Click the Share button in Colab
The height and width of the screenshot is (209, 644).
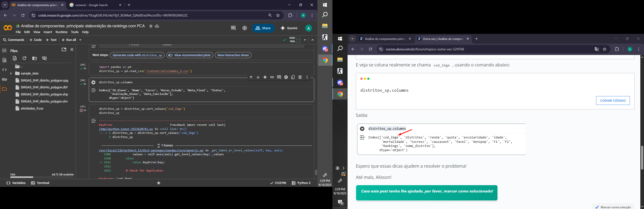[x=263, y=28]
